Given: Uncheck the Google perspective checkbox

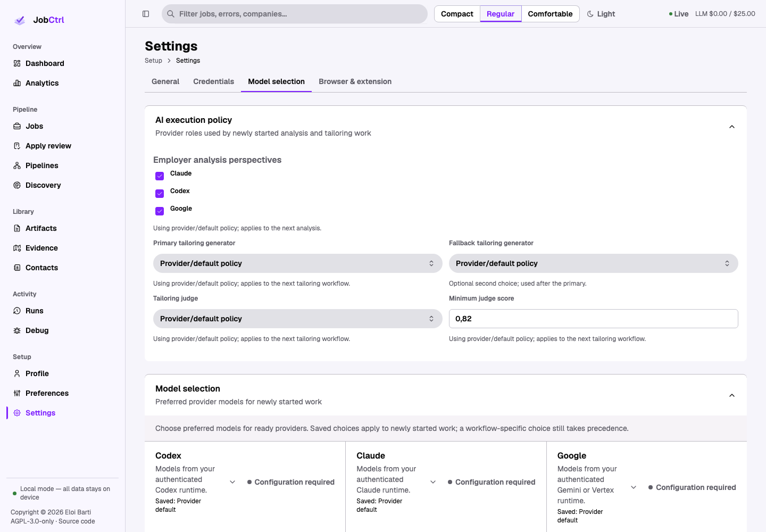Looking at the screenshot, I should [x=160, y=211].
